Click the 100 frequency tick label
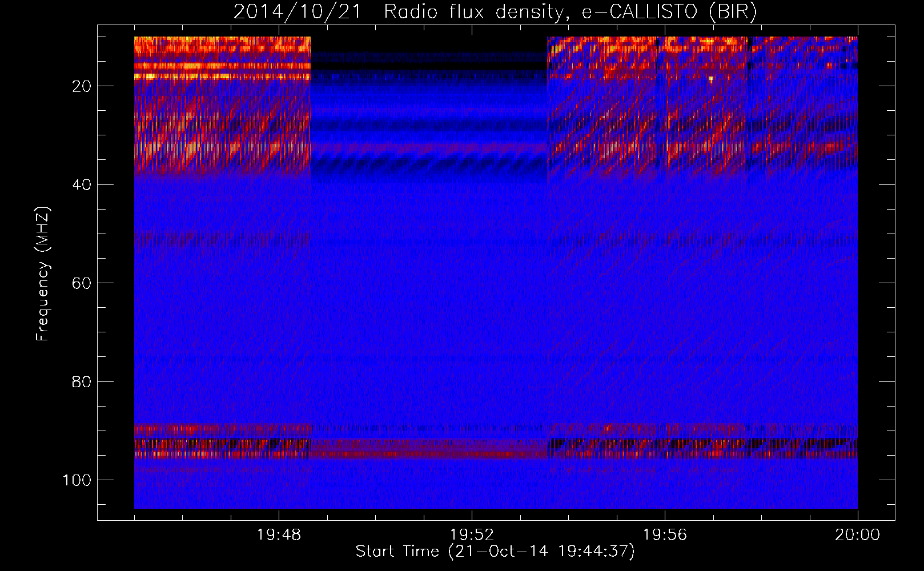Screen dimensions: 924x571 [77, 480]
